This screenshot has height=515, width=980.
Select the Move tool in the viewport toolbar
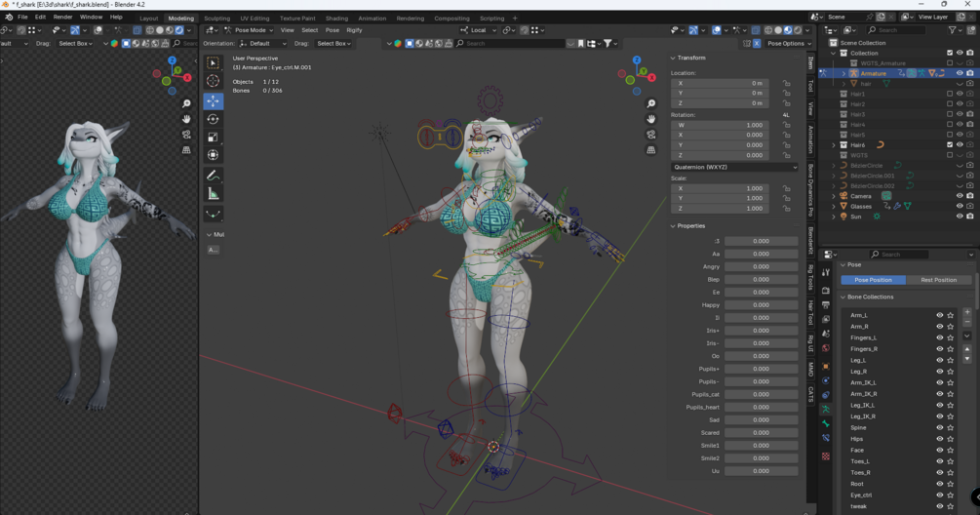pos(214,100)
